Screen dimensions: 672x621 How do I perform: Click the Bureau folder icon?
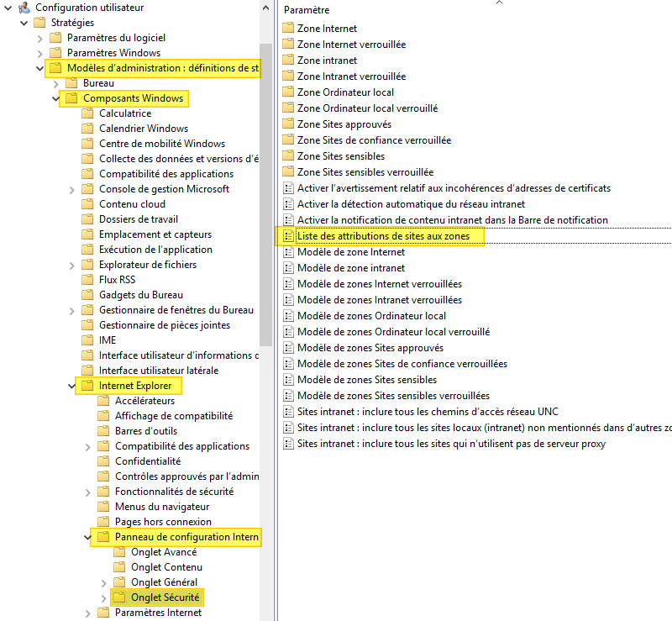[x=71, y=82]
